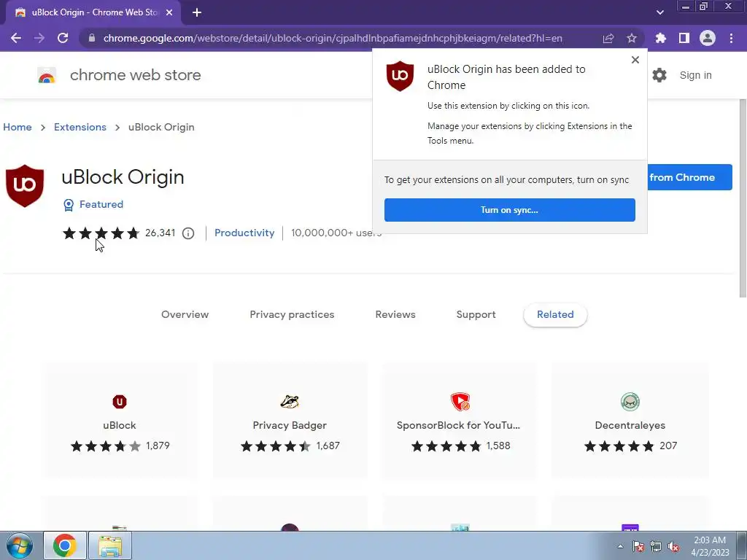Screen dimensions: 747x560
Task: Click Sign in link
Action: coord(695,75)
